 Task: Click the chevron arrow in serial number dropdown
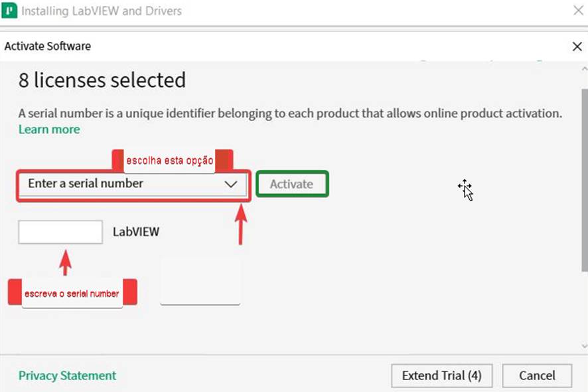coord(231,184)
